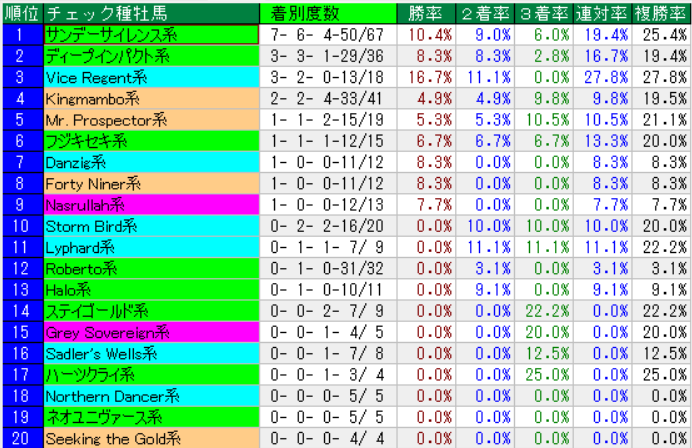Select the 13.3% 連対率 for フジキセキ系
This screenshot has width=692, height=448.
606,141
